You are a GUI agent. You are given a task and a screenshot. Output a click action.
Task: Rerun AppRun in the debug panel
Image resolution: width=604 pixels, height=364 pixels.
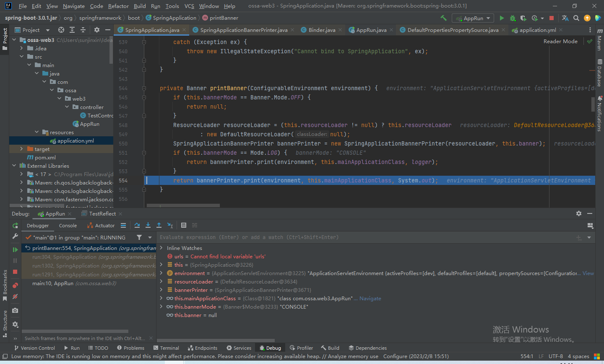15,226
